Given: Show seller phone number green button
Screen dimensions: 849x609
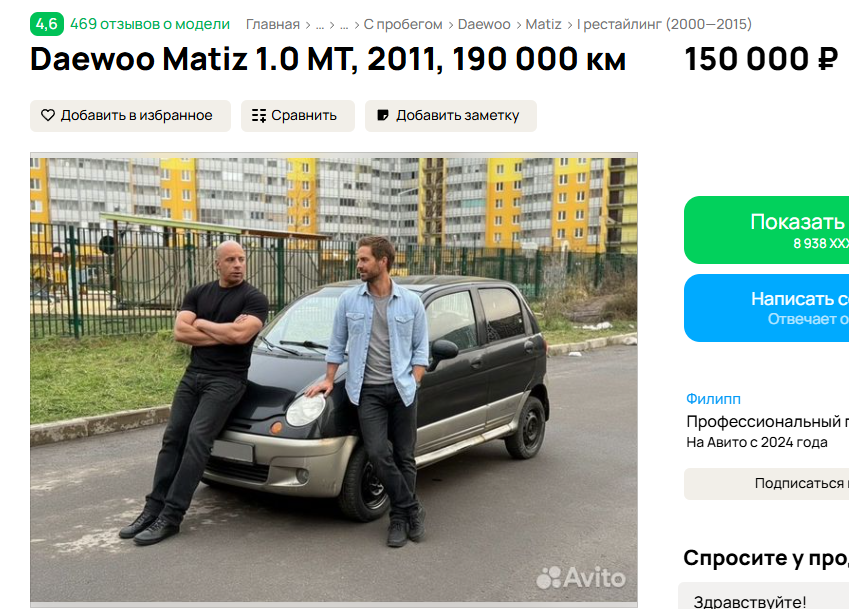Looking at the screenshot, I should pyautogui.click(x=766, y=230).
